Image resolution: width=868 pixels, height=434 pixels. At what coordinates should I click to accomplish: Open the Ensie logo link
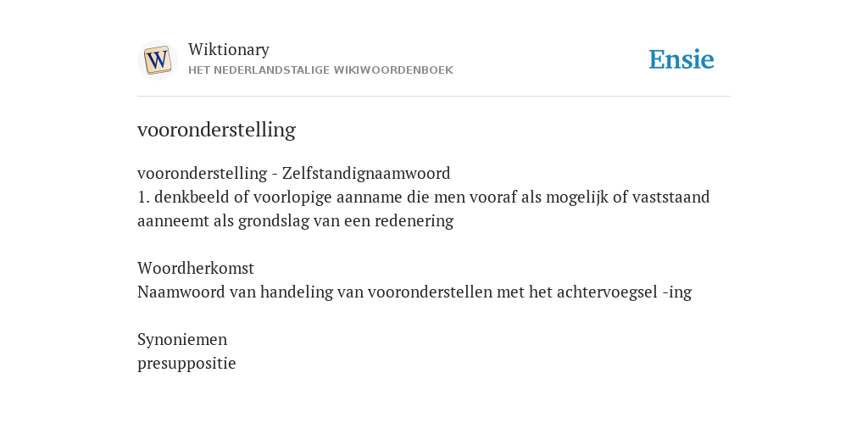click(x=682, y=59)
